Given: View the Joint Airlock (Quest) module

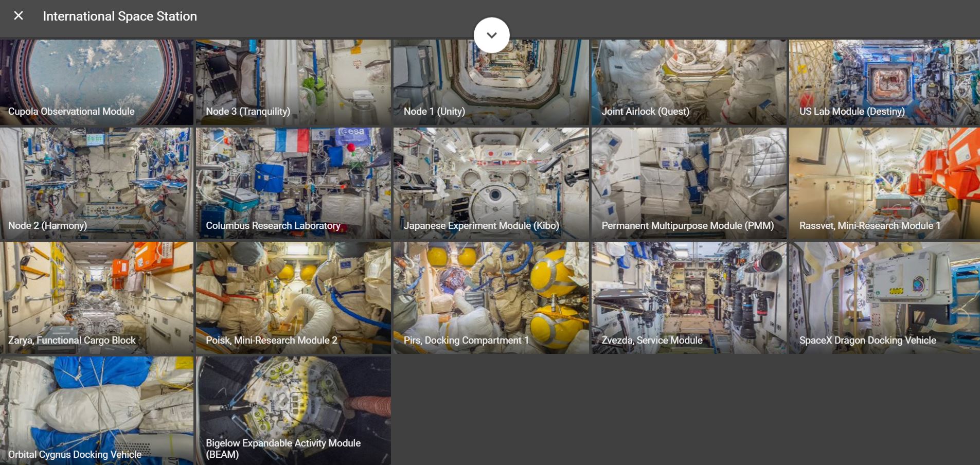Looking at the screenshot, I should [689, 82].
